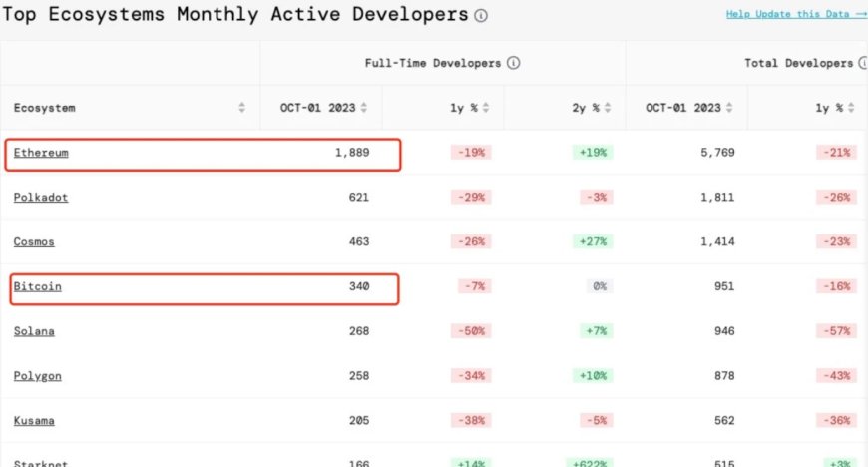Click Polygon 2y +10% badge
Viewport: 868px width, 467px height.
593,376
